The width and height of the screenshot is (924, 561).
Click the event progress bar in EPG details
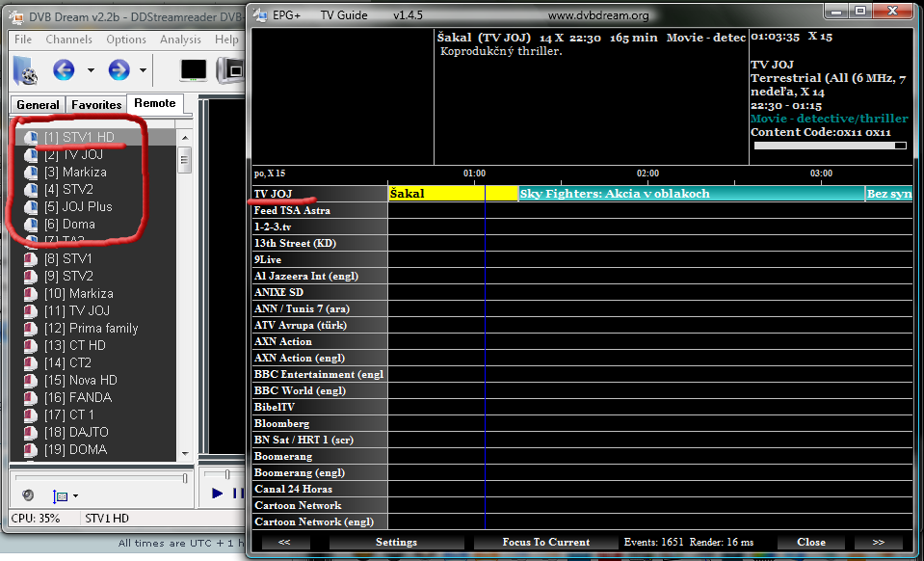pos(831,146)
